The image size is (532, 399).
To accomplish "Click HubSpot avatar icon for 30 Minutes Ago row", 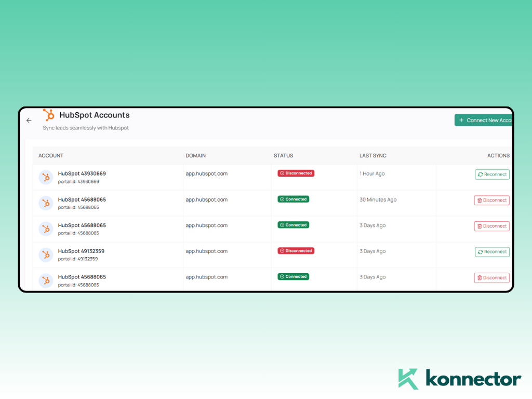I will (x=46, y=203).
